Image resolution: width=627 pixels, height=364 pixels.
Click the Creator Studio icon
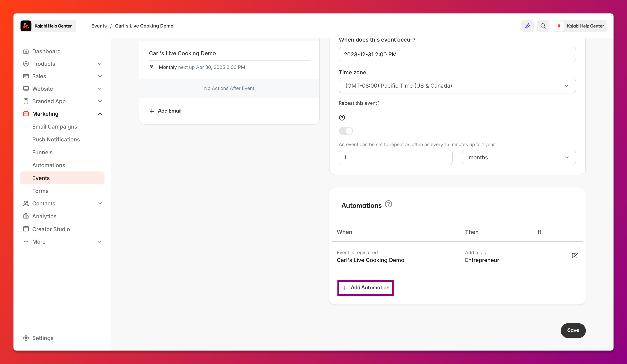coord(26,229)
